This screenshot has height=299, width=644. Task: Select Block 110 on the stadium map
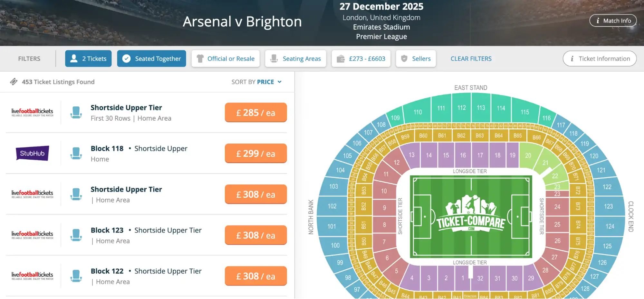coord(417,112)
